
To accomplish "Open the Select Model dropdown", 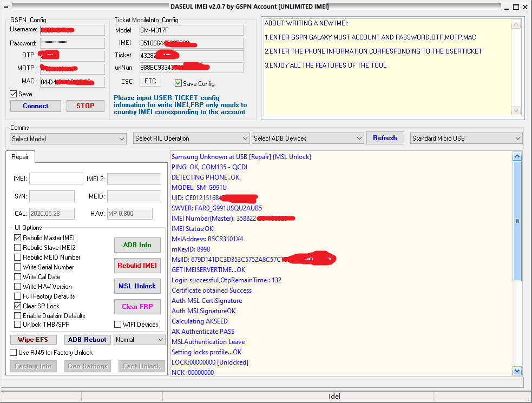I will 68,139.
